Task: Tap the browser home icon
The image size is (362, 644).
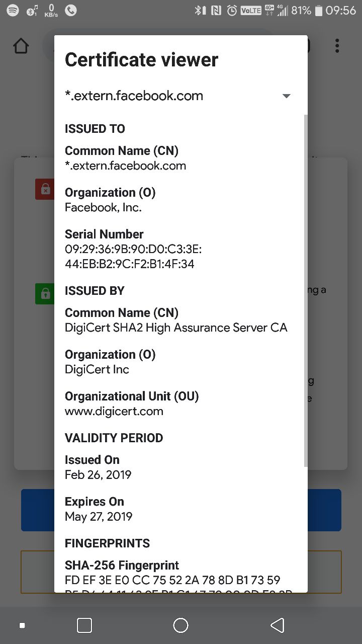Action: (21, 46)
